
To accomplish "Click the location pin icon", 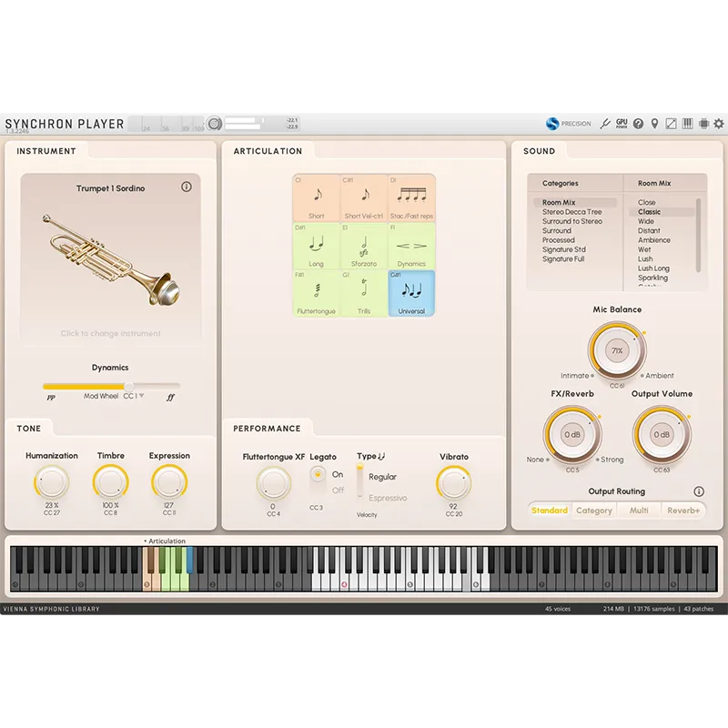I will click(654, 124).
